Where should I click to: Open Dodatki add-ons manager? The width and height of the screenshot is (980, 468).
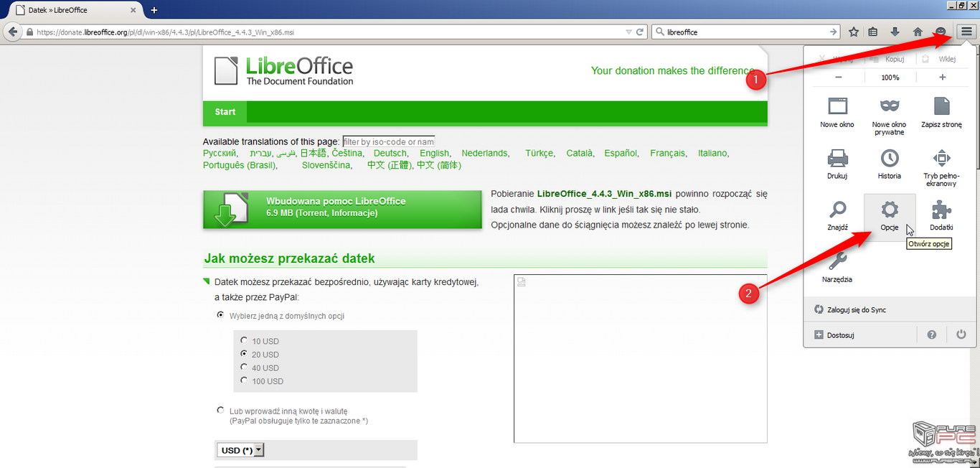coord(941,215)
